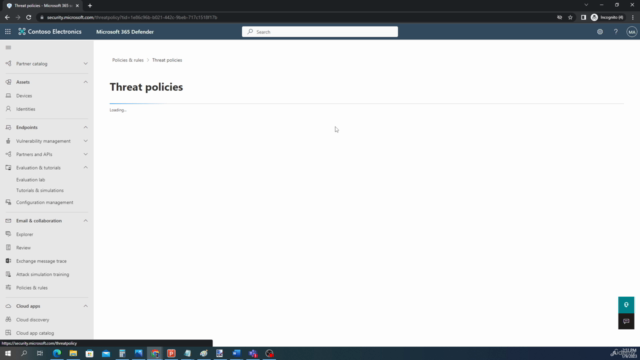Screen dimensions: 640x360
Task: Open Explorer under Email & collaboration
Action: pos(24,234)
